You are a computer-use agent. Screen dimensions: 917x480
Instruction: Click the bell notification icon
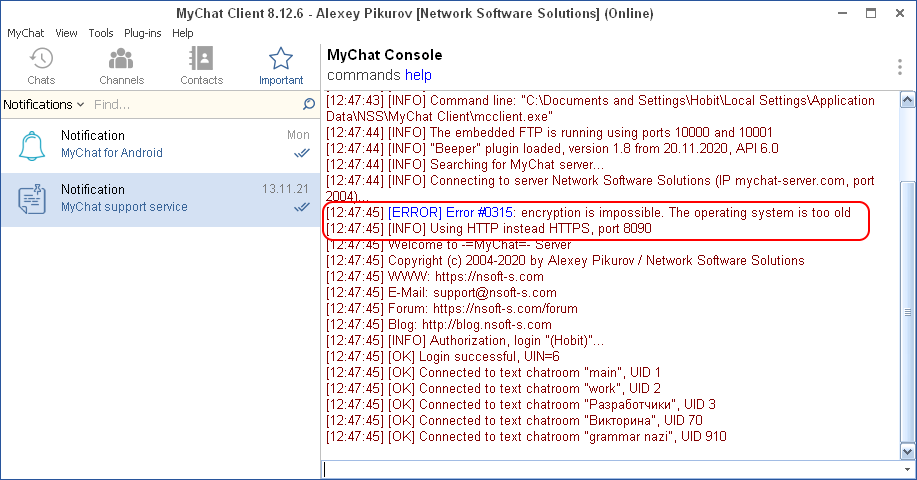33,145
